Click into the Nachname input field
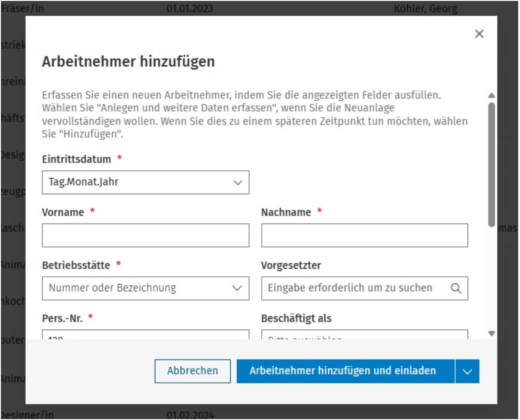The width and height of the screenshot is (520, 420). pos(364,235)
